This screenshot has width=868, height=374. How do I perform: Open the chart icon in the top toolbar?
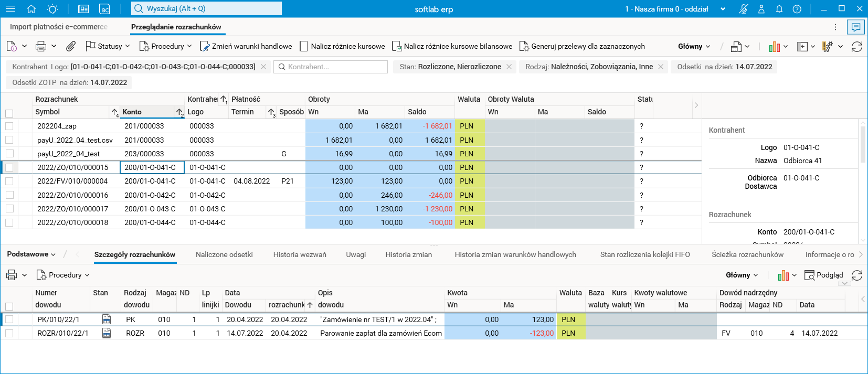coord(774,47)
